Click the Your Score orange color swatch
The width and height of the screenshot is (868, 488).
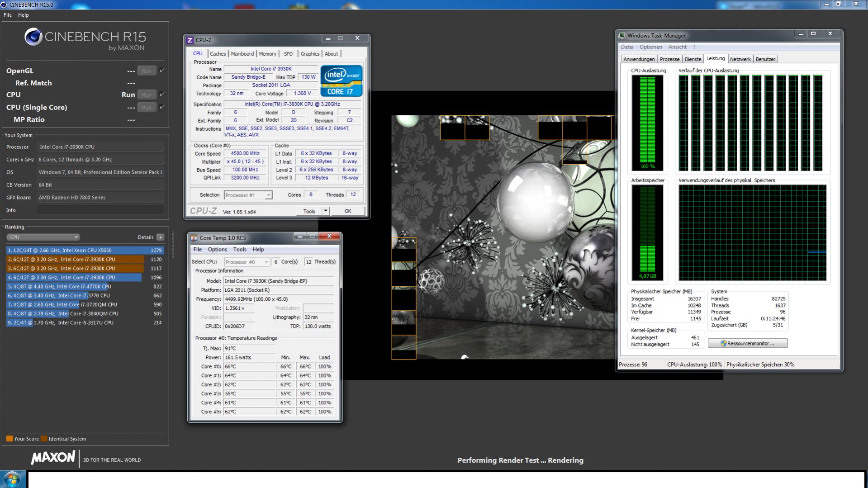(x=9, y=439)
